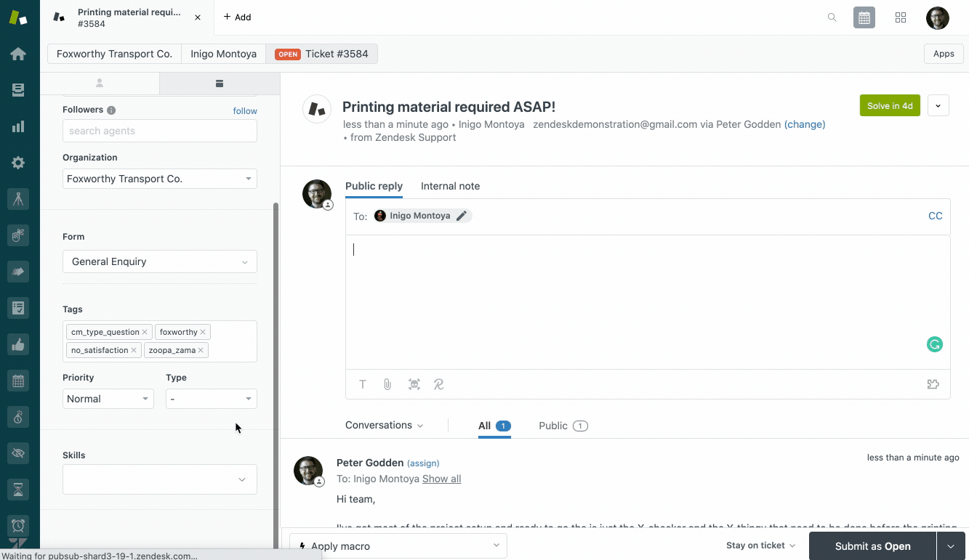
Task: Switch to the ticket fields panel tab
Action: (219, 84)
